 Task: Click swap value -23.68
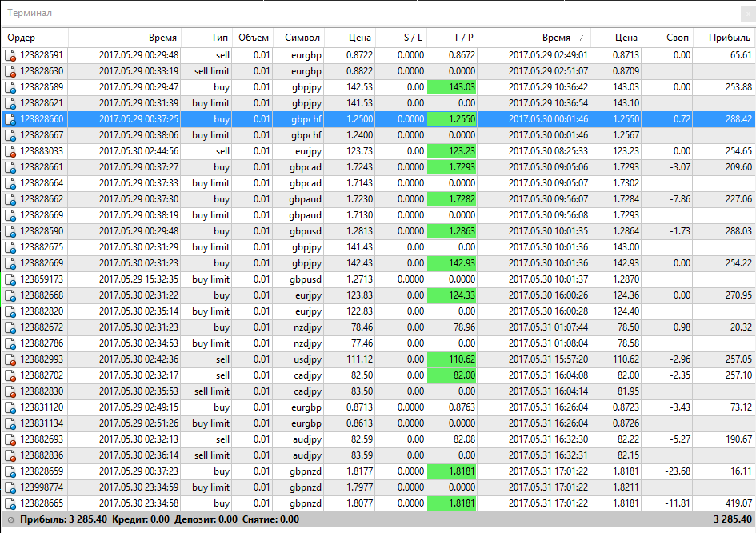678,471
